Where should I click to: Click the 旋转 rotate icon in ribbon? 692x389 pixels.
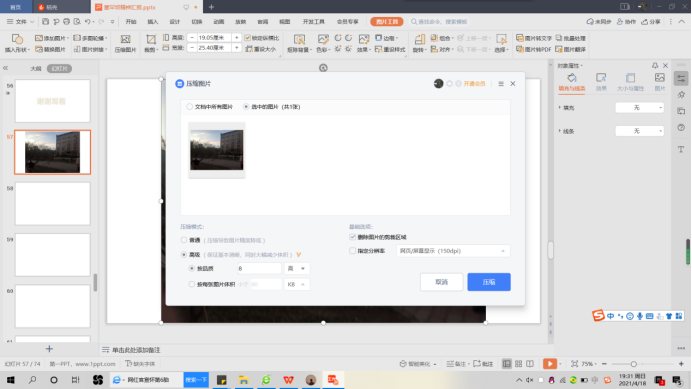click(419, 39)
